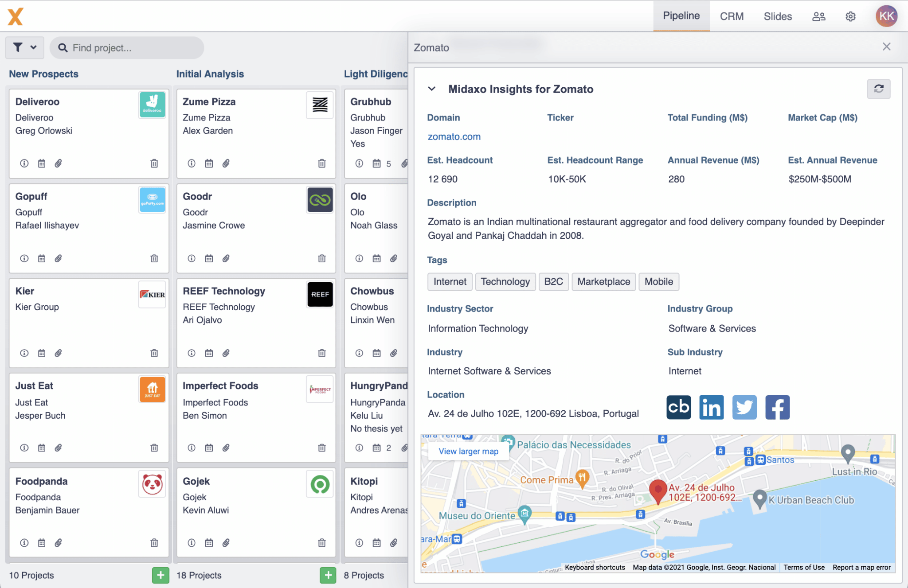
Task: Open info for the Zume Pizza card
Action: click(192, 164)
